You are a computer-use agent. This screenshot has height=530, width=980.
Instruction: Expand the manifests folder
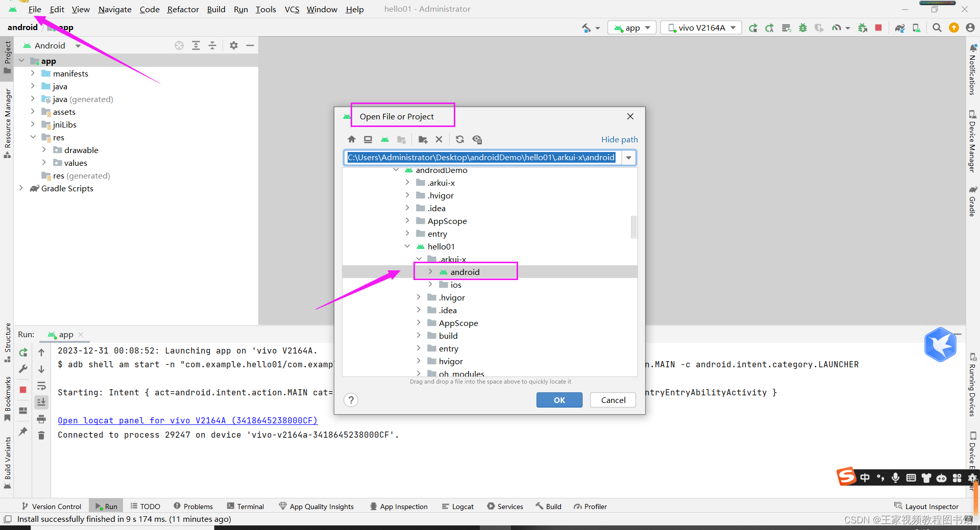tap(33, 73)
